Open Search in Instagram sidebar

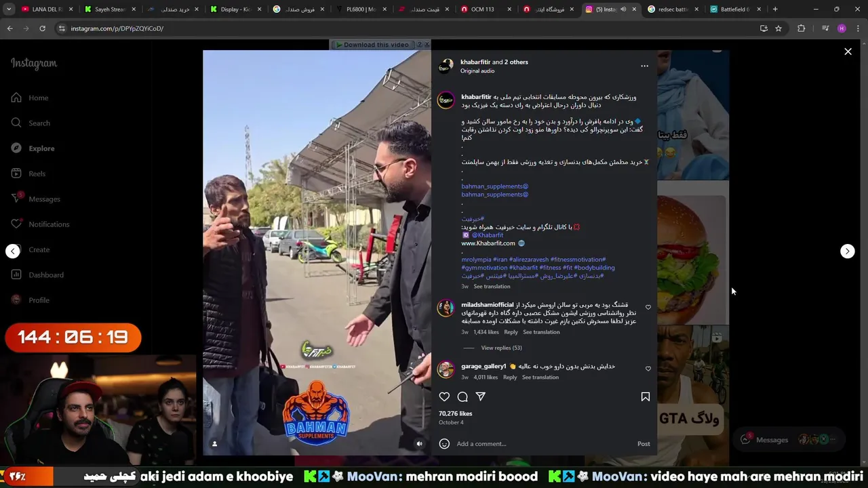[x=31, y=123]
